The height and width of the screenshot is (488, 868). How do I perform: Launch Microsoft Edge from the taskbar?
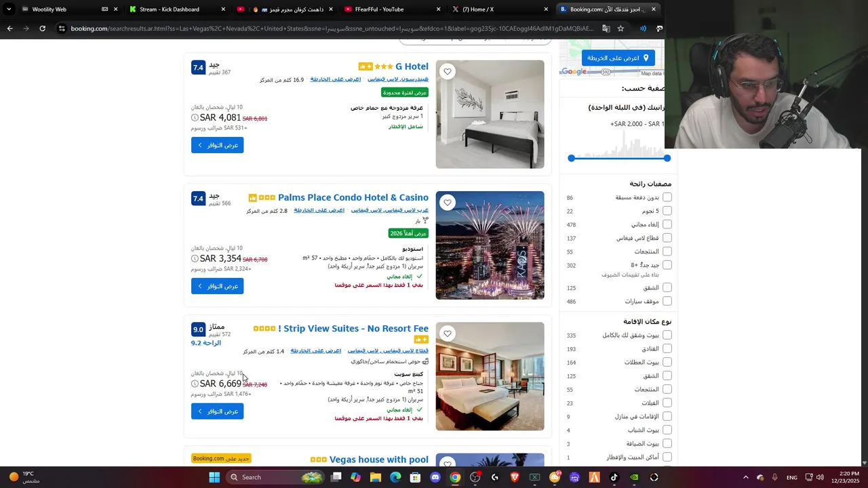point(395,477)
